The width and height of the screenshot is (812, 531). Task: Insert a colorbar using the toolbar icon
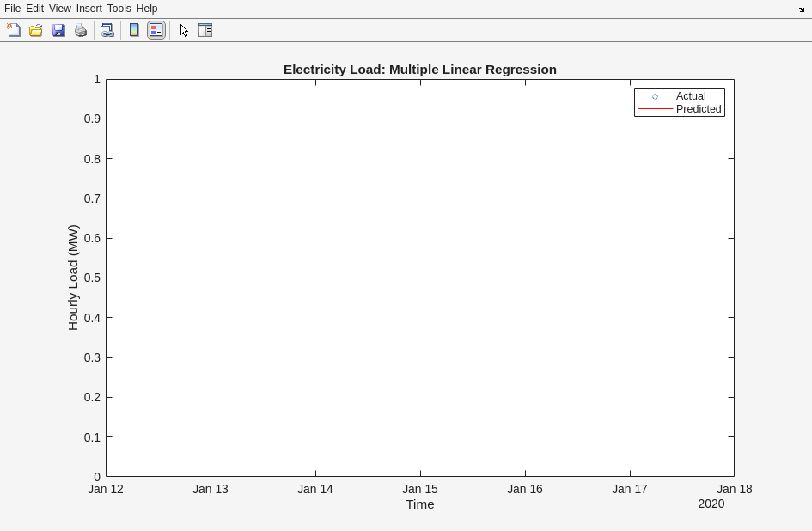click(x=134, y=30)
